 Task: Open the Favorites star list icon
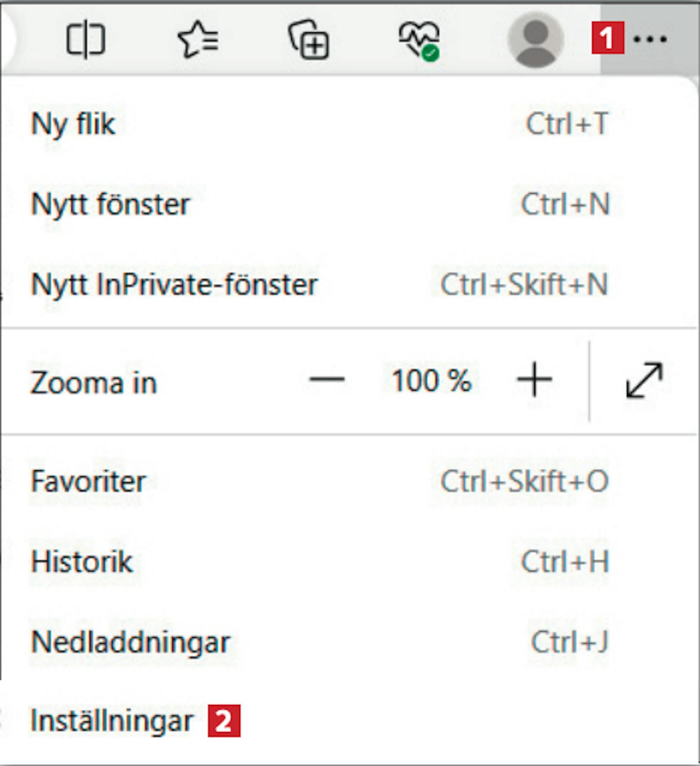click(198, 40)
